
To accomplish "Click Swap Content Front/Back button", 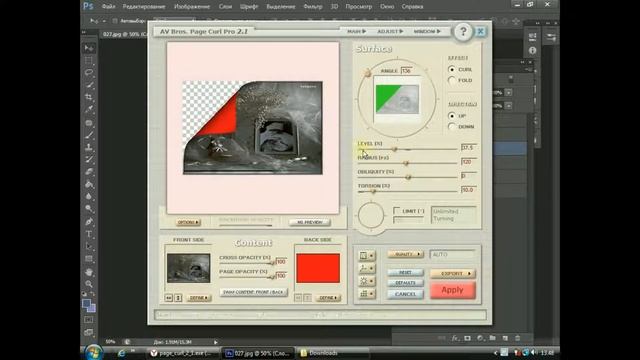I will [253, 292].
